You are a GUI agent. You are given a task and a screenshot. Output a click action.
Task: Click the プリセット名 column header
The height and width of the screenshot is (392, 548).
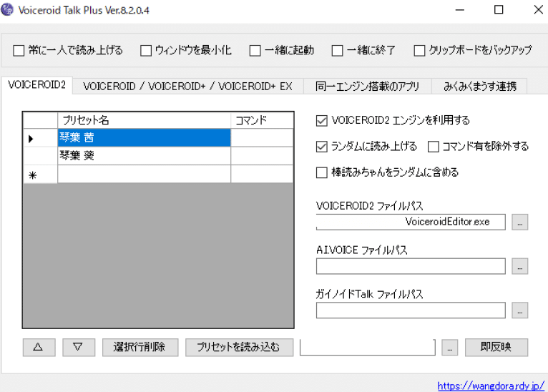pos(144,120)
